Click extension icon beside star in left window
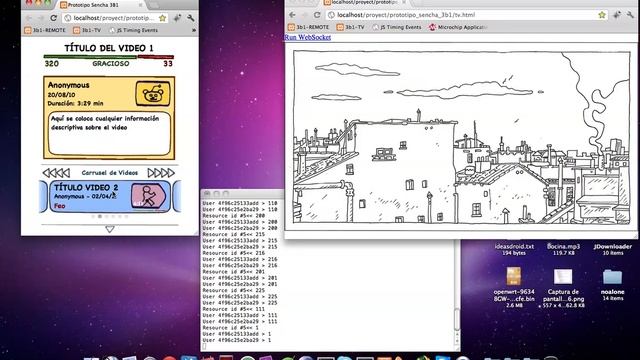The height and width of the screenshot is (360, 640). tap(178, 18)
